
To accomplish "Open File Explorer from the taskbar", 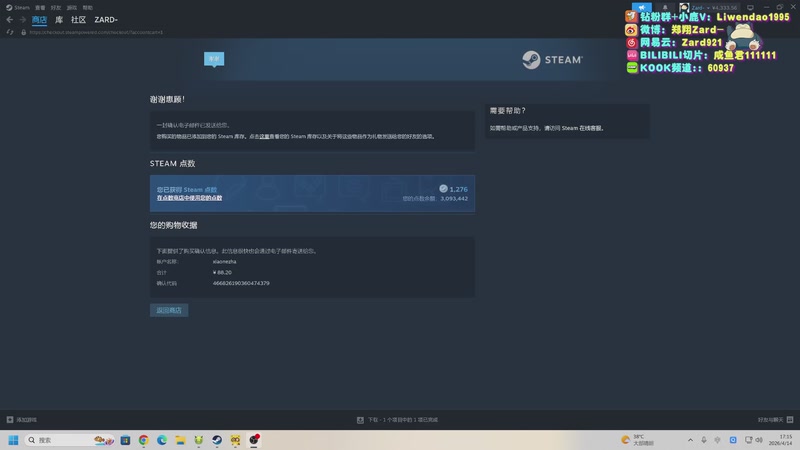I will coord(180,440).
